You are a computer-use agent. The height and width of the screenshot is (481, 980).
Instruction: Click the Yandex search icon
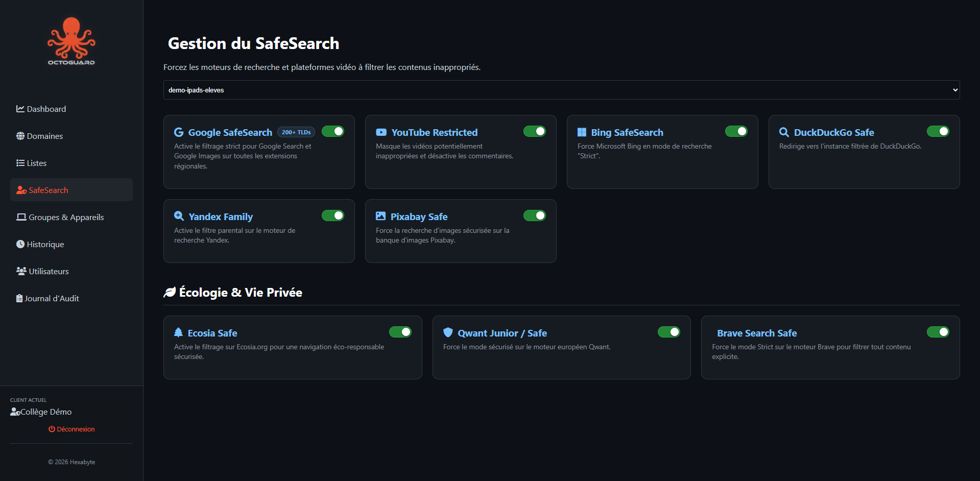coord(179,216)
